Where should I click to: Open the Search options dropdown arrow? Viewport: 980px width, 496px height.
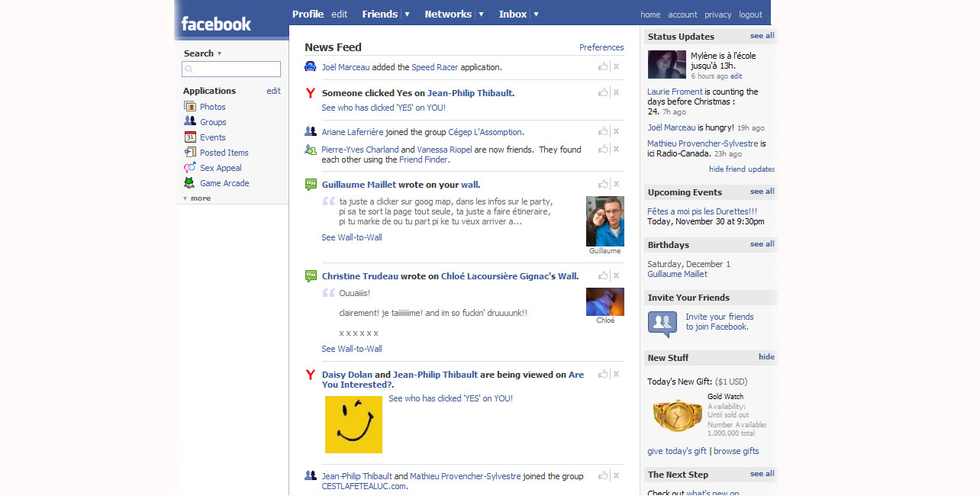point(220,54)
